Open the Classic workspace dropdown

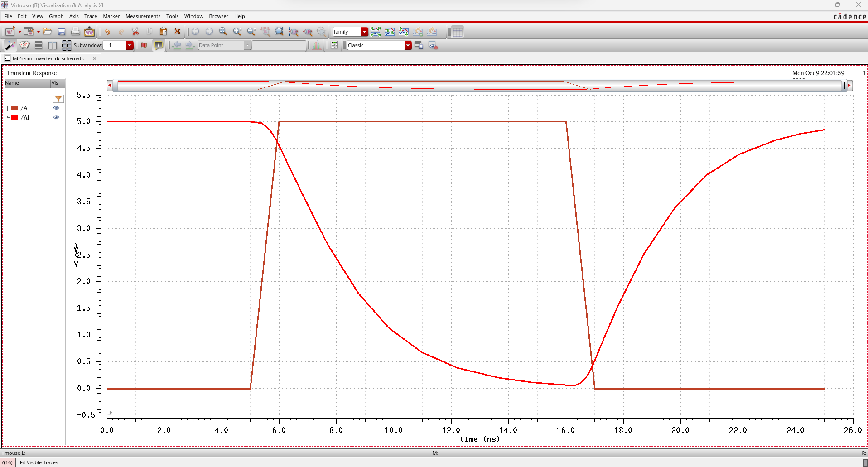pos(408,45)
